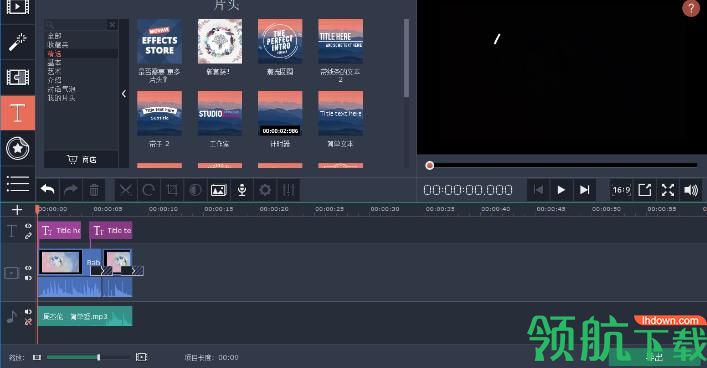This screenshot has height=368, width=707.
Task: Click the speaker volume icon in player
Action: pos(691,190)
